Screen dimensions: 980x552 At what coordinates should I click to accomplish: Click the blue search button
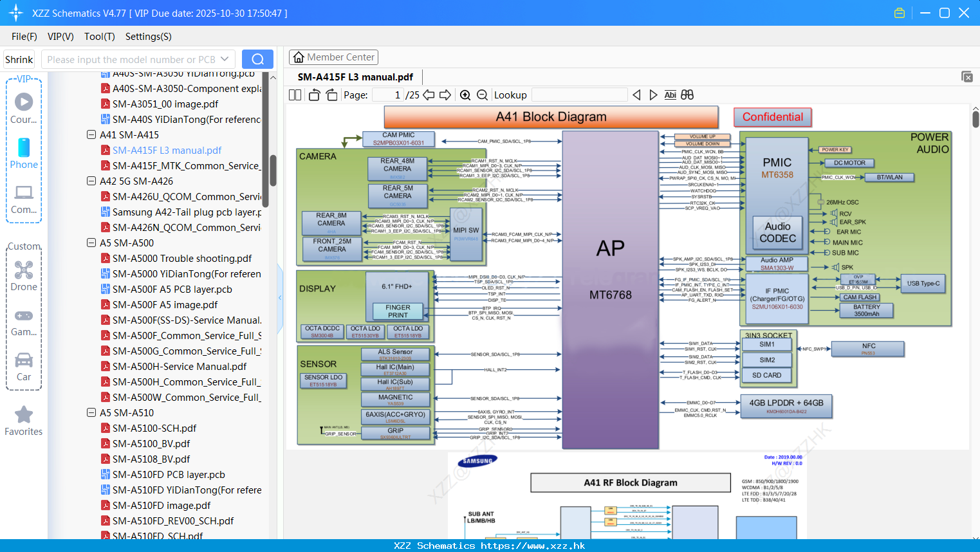(257, 59)
